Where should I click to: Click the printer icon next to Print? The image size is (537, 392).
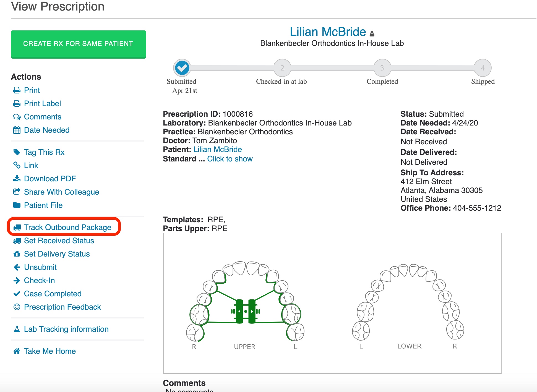(x=17, y=90)
